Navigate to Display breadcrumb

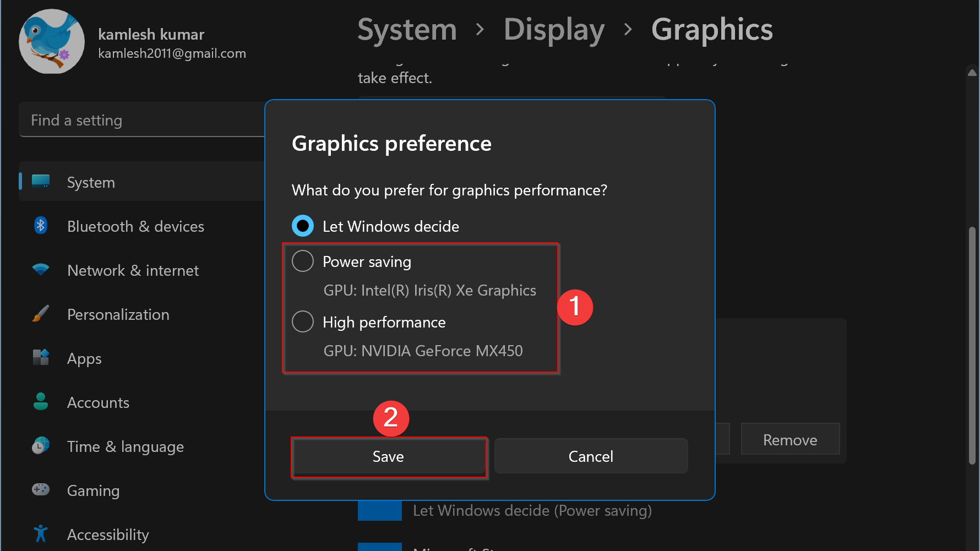[x=554, y=30]
